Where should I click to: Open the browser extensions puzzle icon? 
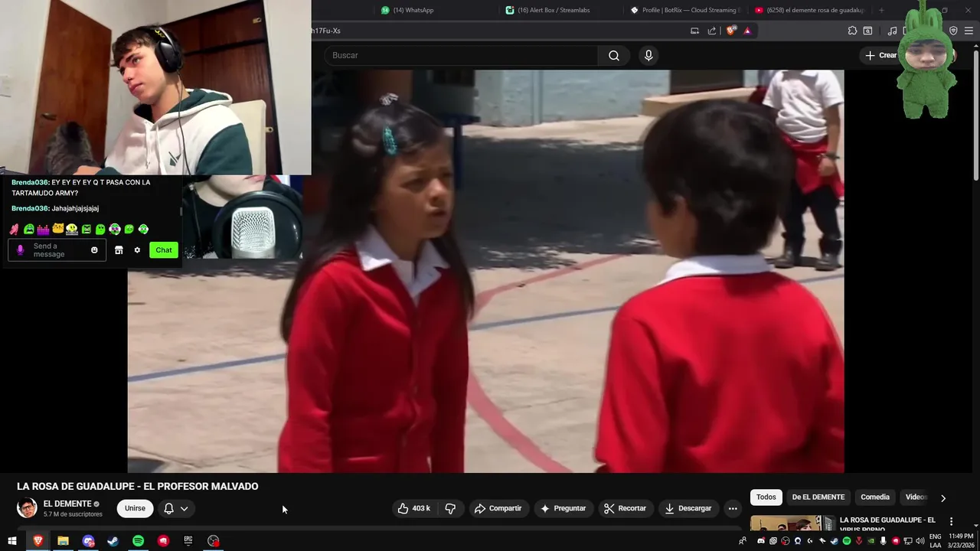coord(852,31)
